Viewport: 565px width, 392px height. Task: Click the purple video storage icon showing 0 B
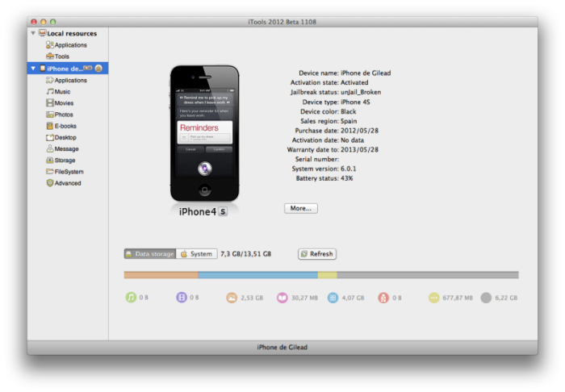[x=182, y=298]
